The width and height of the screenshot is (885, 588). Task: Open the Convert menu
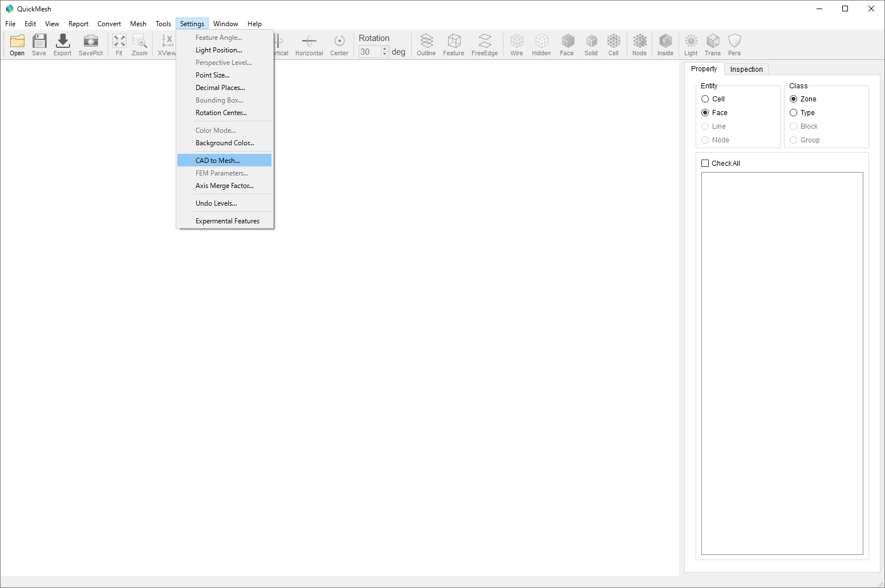[x=109, y=24]
